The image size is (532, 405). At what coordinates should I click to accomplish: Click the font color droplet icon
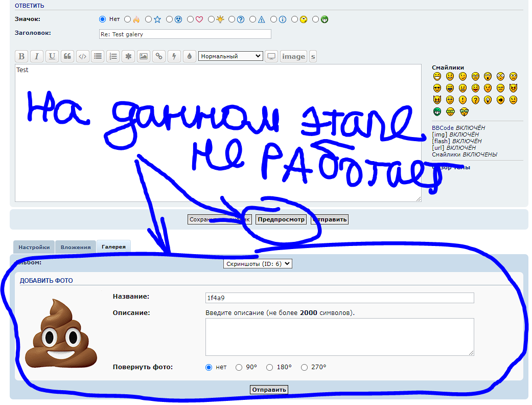tap(190, 56)
